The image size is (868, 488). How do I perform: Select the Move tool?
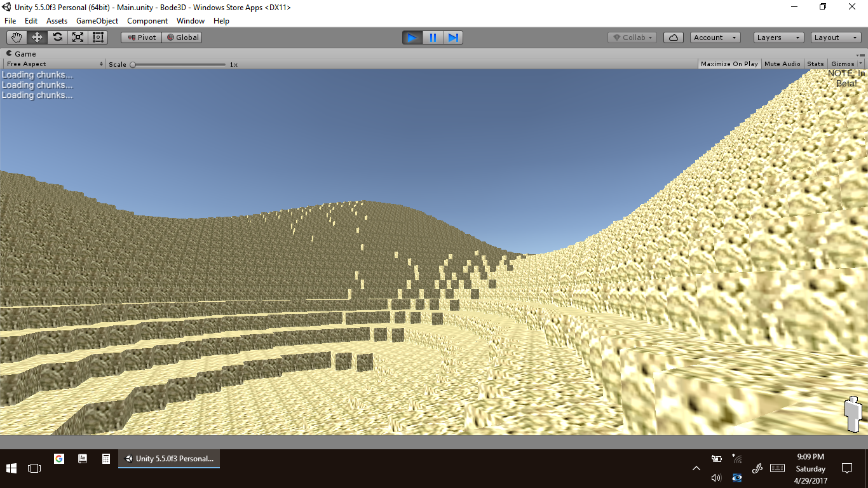(37, 37)
